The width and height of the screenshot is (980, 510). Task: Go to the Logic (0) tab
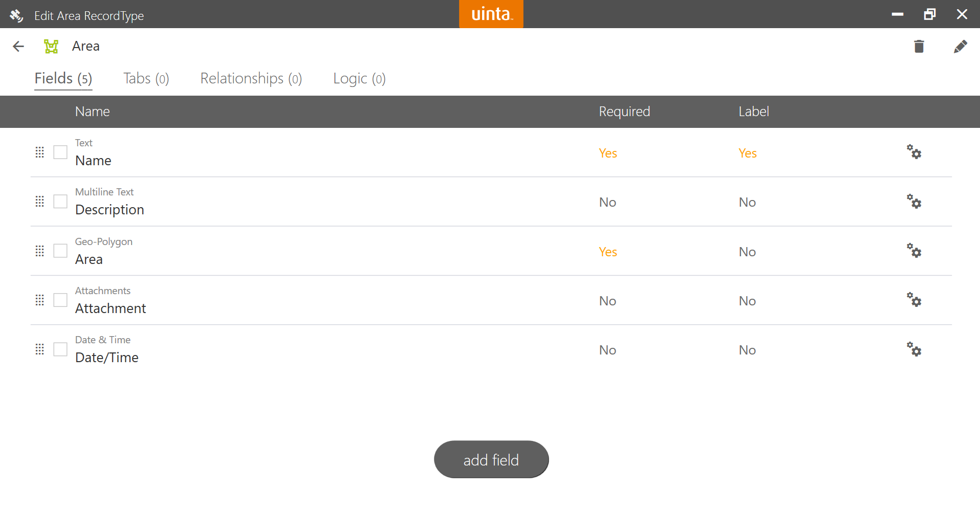coord(359,79)
